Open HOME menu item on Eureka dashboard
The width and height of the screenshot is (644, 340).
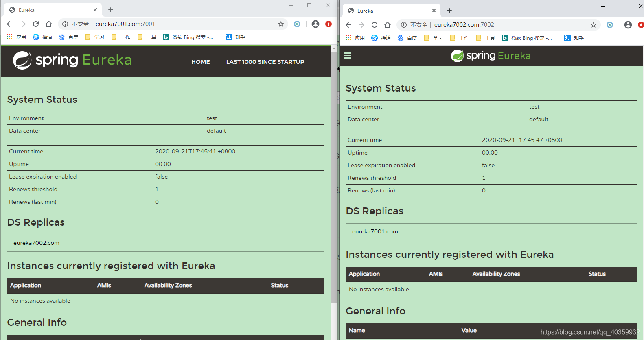201,62
